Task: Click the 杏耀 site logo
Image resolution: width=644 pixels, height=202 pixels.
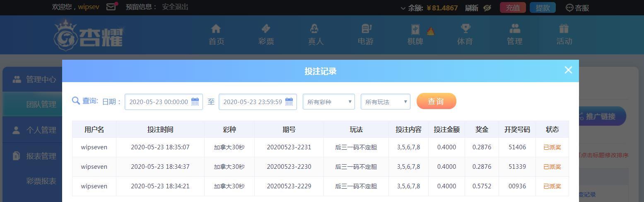Action: click(x=88, y=35)
